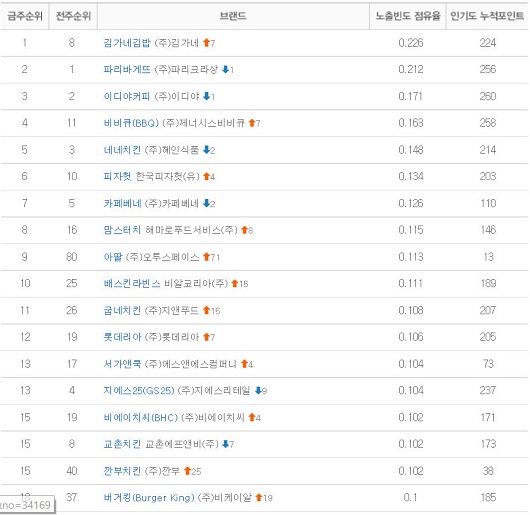Viewport: 530px width, 515px height.
Task: Click the 금주순위 column header
Action: pyautogui.click(x=25, y=16)
